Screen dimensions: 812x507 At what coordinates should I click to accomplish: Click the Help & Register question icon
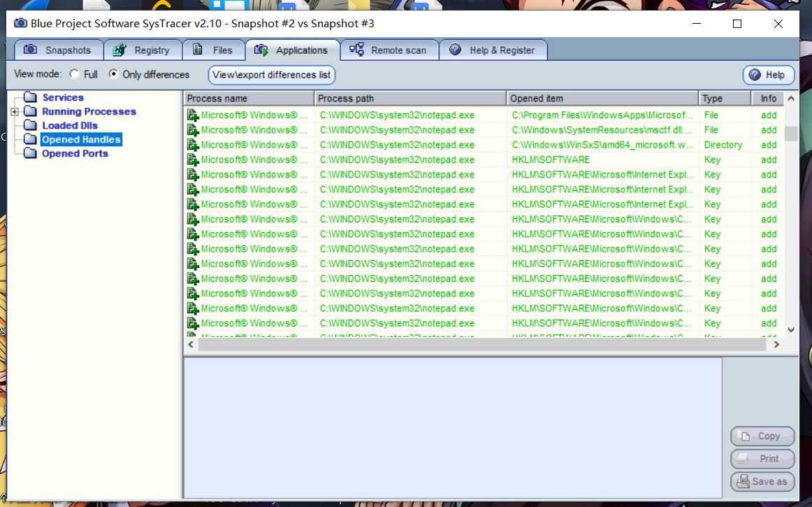[x=455, y=49]
